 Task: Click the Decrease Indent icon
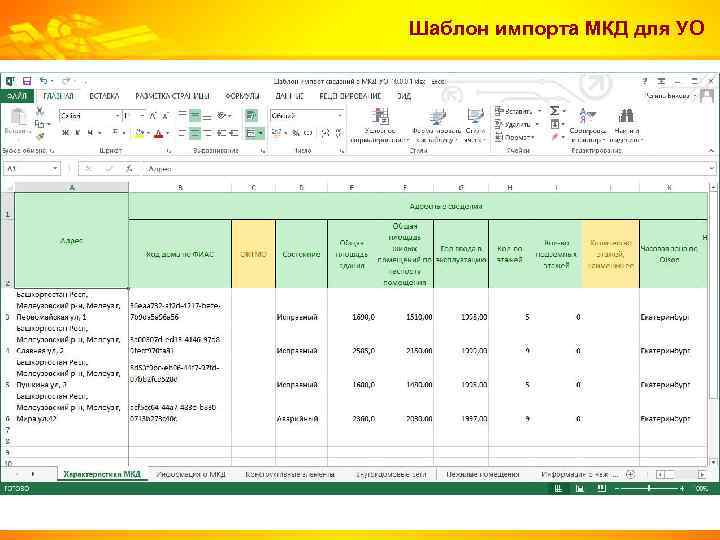click(x=222, y=133)
